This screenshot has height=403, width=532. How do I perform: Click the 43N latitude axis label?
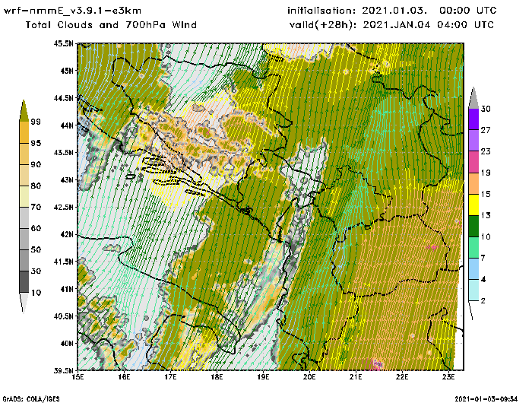click(x=67, y=179)
